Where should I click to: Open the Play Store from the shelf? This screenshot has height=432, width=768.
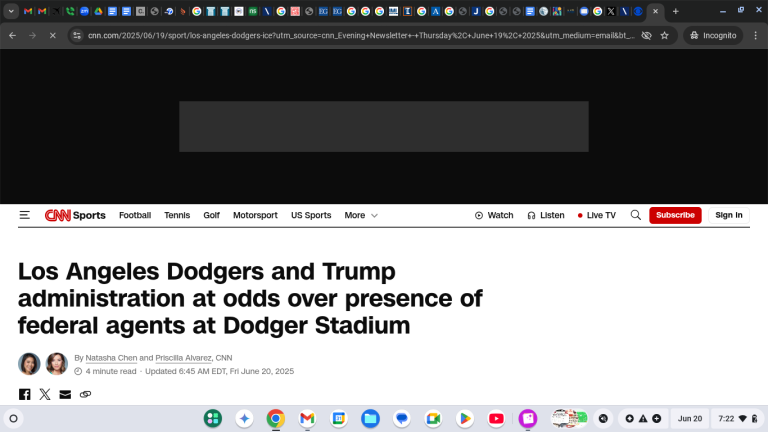tap(464, 419)
